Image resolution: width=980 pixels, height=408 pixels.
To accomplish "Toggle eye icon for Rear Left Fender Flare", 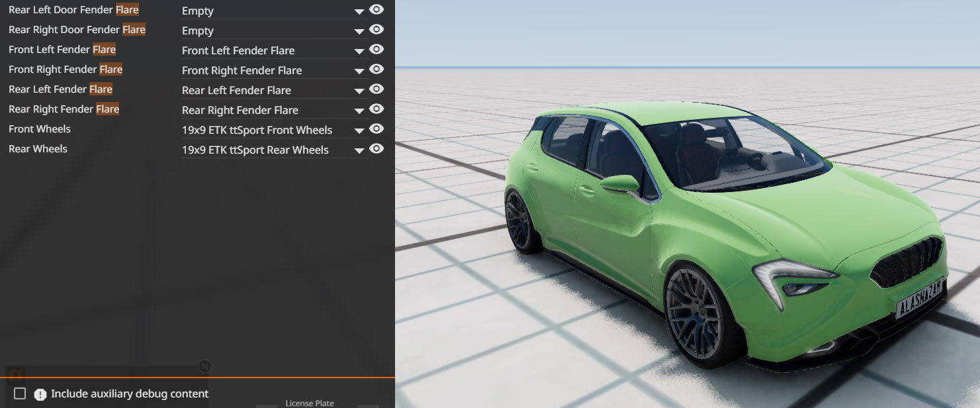I will pyautogui.click(x=377, y=89).
